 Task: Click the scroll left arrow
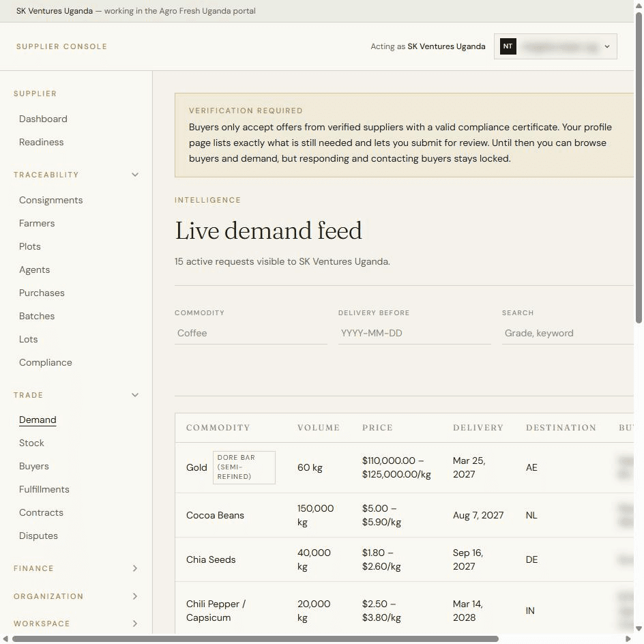click(5, 639)
